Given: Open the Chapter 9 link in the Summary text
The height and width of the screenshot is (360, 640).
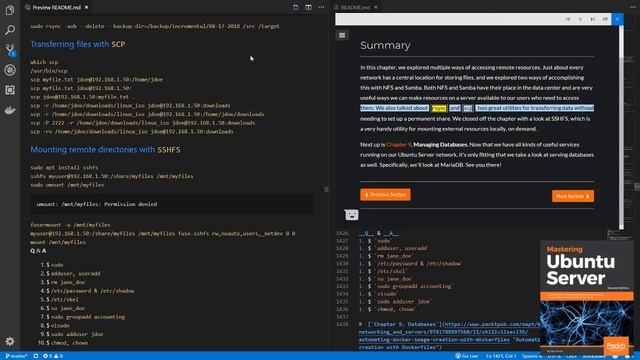Looking at the screenshot, I should click(399, 144).
